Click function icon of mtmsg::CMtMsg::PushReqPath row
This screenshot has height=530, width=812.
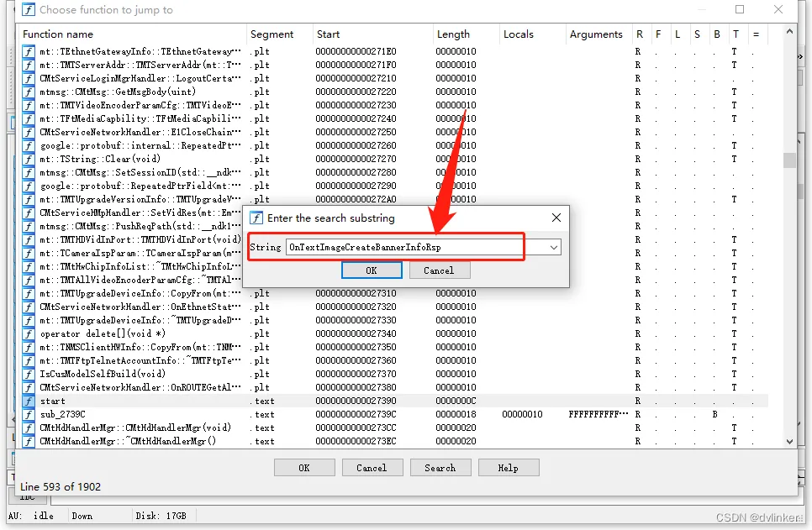tap(29, 227)
